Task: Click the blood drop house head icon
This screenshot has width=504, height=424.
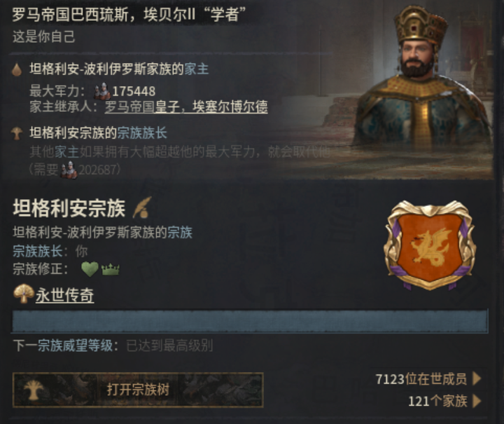Action: 17,69
